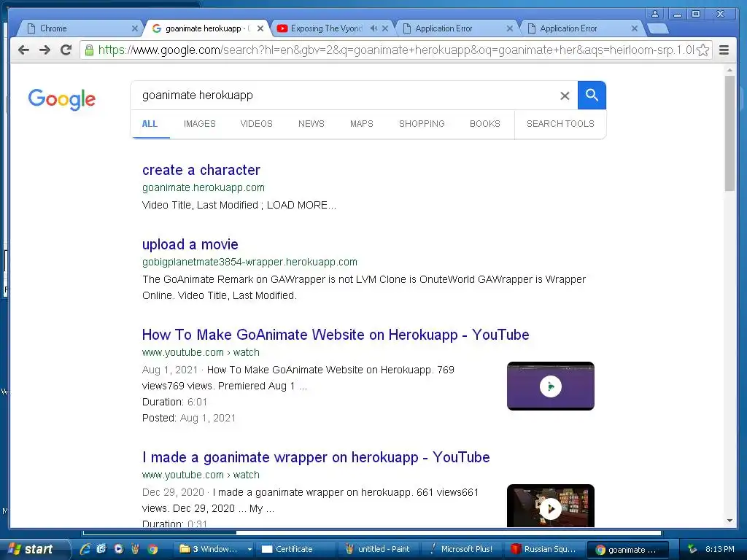Submit search with the blue magnifier button
This screenshot has height=560, width=747.
tap(592, 96)
